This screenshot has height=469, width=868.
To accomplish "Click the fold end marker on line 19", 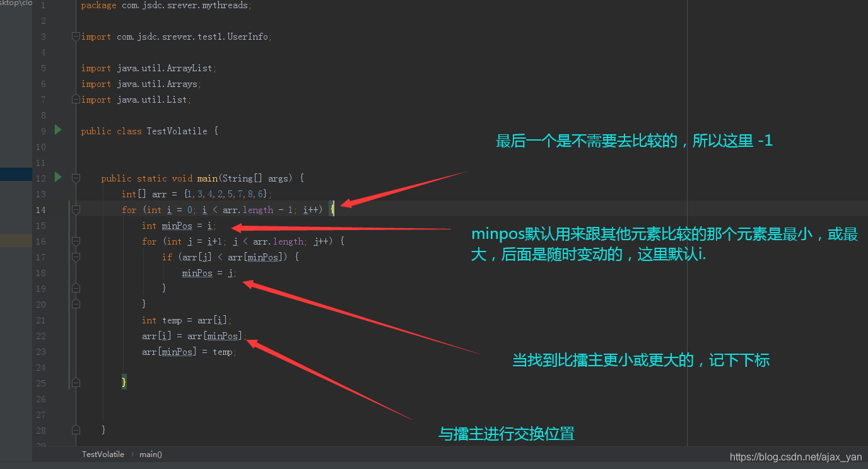I will (76, 288).
